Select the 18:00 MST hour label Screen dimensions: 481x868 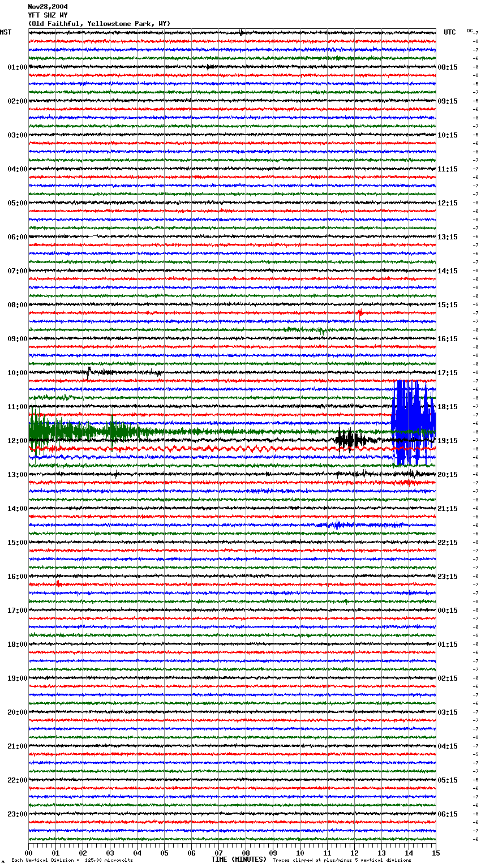click(x=18, y=644)
